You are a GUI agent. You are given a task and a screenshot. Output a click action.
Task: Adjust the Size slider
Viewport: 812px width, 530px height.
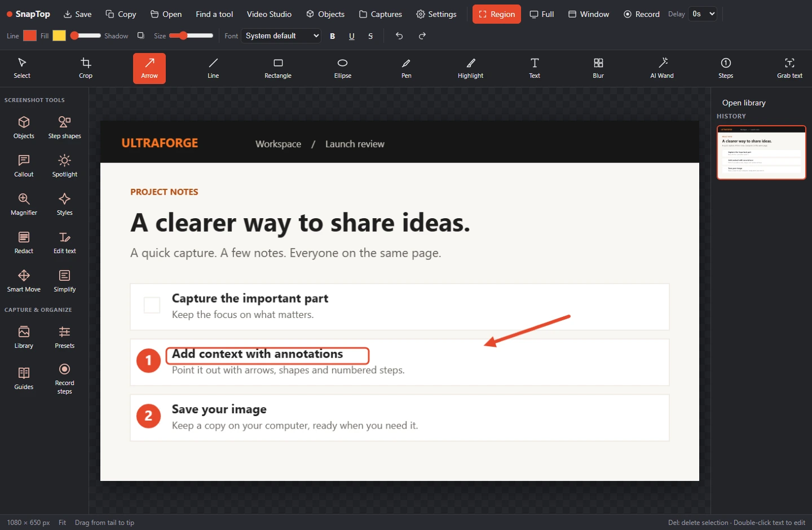click(192, 36)
